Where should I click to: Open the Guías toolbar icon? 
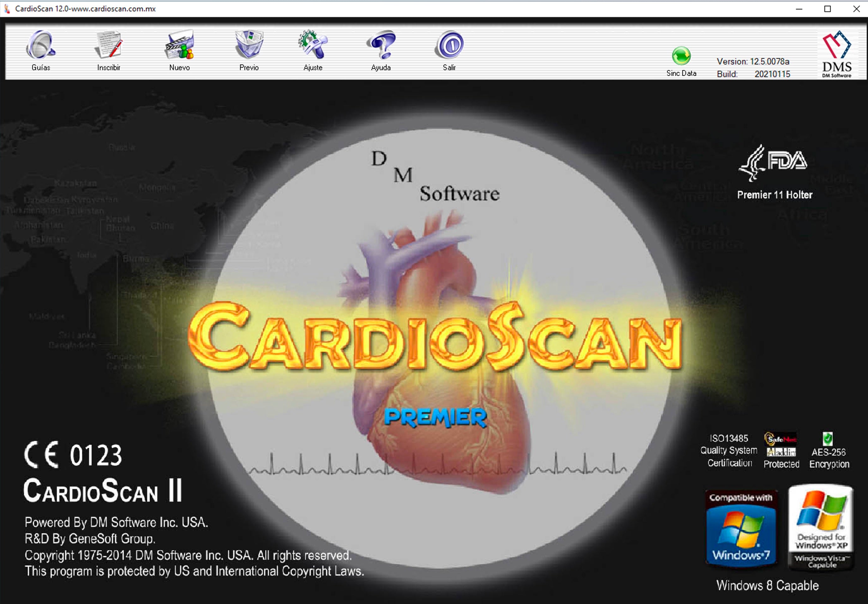(x=41, y=45)
